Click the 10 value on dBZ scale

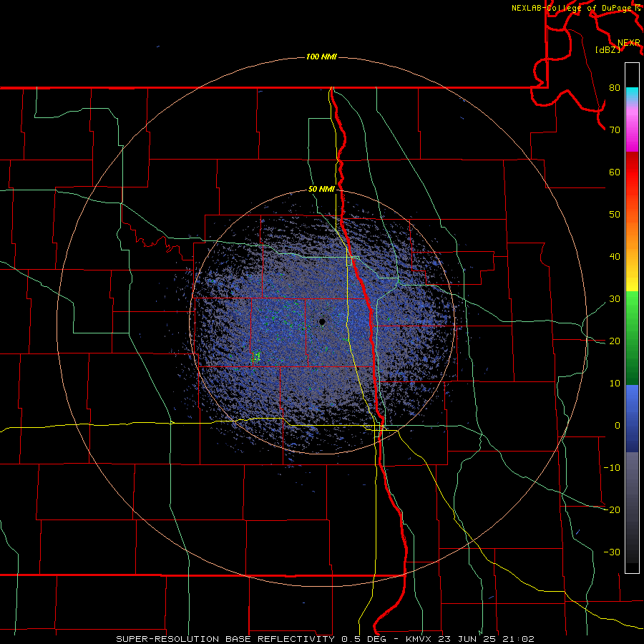[x=615, y=384]
